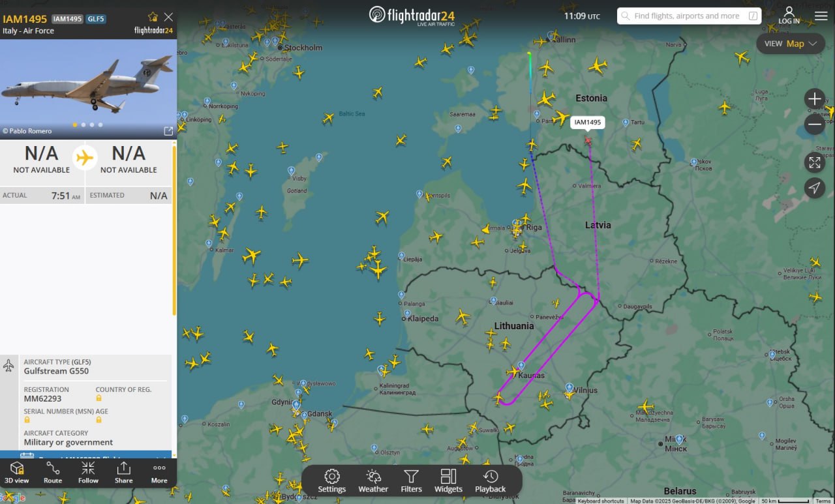Click the Military or government category text

(x=68, y=442)
